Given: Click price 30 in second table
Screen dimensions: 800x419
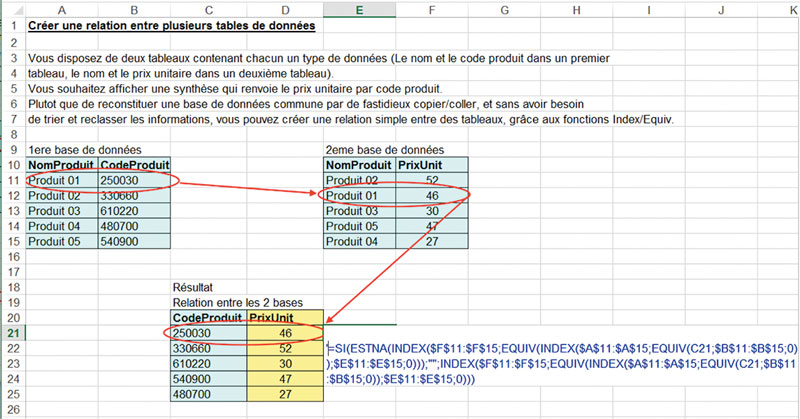Looking at the screenshot, I should pos(432,211).
